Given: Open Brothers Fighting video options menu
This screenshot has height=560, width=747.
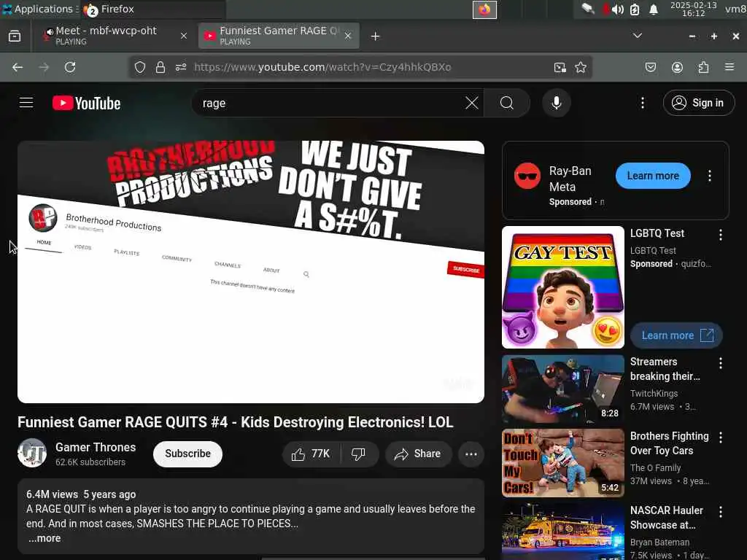Looking at the screenshot, I should point(720,437).
